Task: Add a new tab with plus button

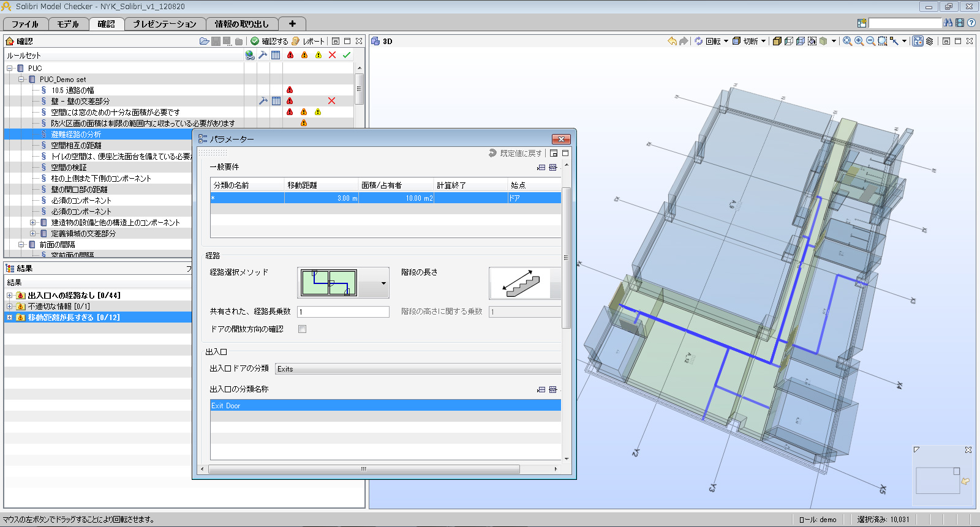Action: tap(292, 24)
